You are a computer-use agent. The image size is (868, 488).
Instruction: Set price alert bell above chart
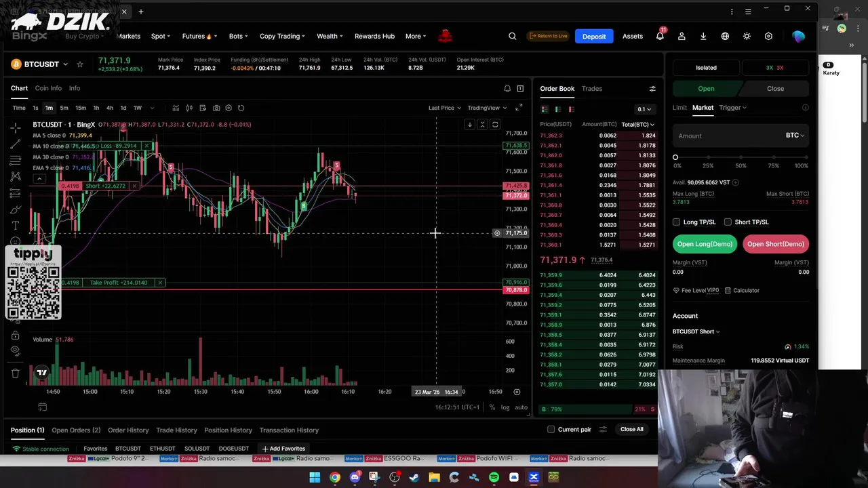click(x=507, y=88)
